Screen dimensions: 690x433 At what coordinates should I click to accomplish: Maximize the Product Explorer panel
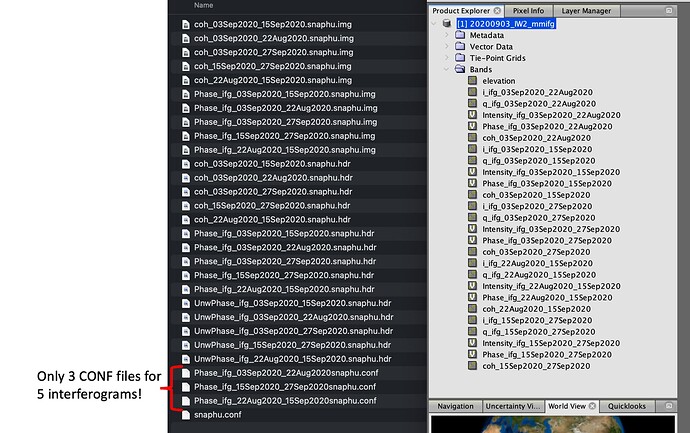[x=669, y=10]
